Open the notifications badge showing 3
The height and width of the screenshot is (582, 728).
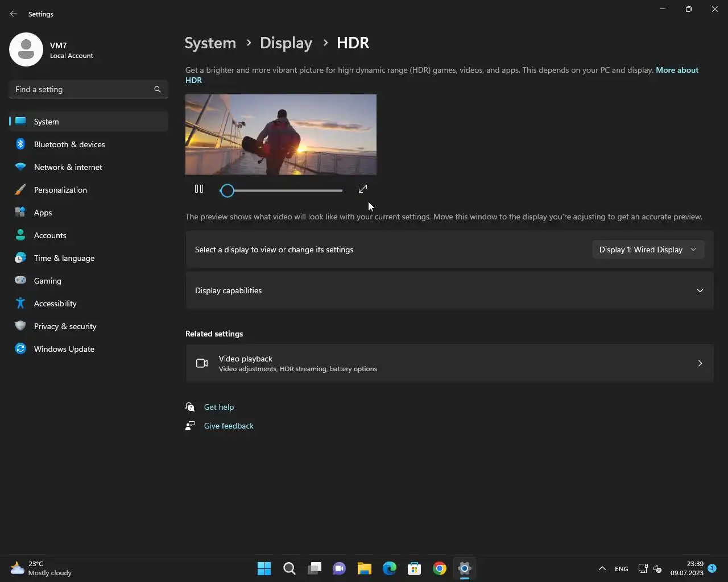coord(712,568)
